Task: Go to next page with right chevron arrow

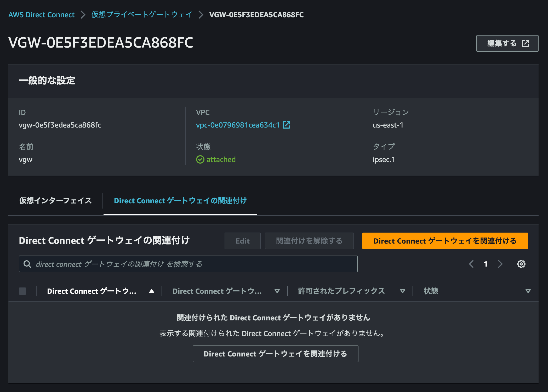Action: click(500, 264)
